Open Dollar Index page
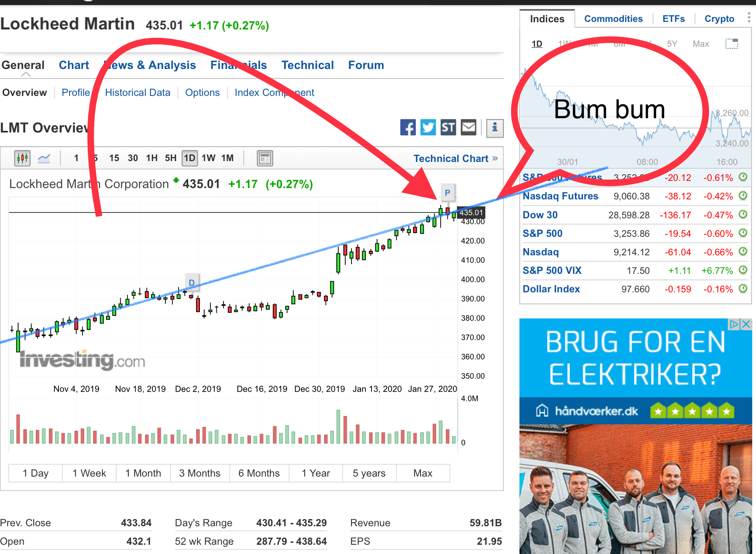 [551, 289]
